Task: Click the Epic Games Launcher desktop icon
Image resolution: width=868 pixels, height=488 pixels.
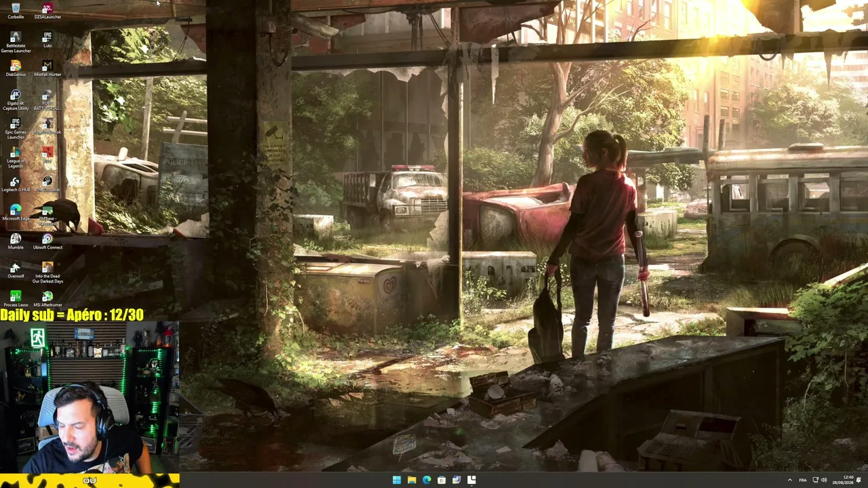Action: 16,129
